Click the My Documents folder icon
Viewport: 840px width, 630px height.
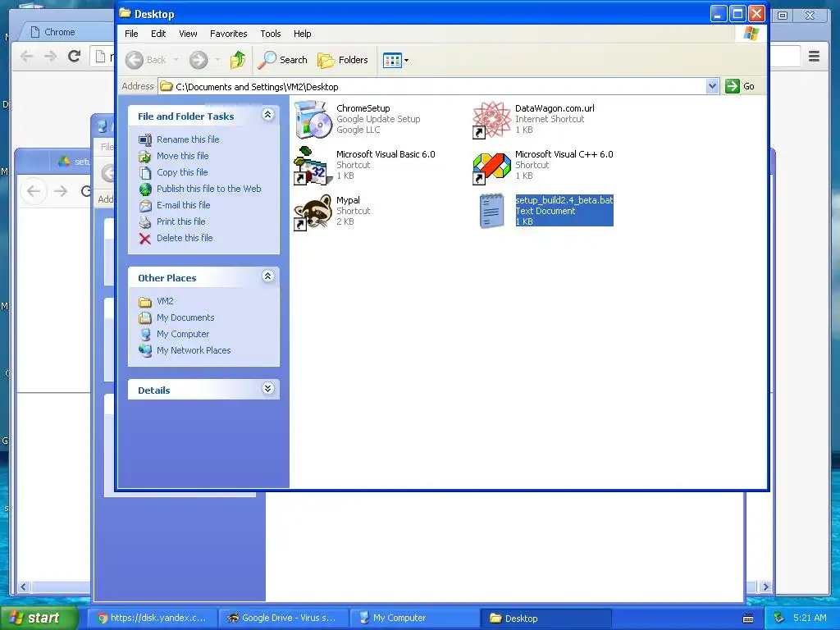145,317
